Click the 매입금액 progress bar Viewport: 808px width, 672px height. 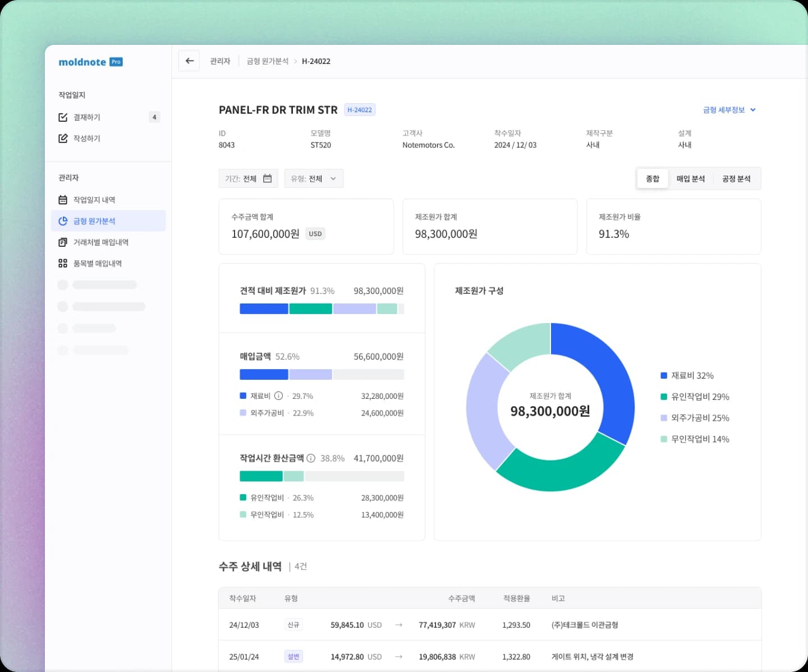point(322,374)
